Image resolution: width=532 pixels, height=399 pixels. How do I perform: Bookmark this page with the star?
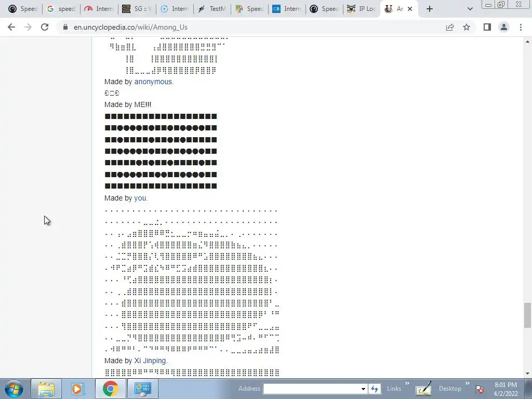click(467, 27)
